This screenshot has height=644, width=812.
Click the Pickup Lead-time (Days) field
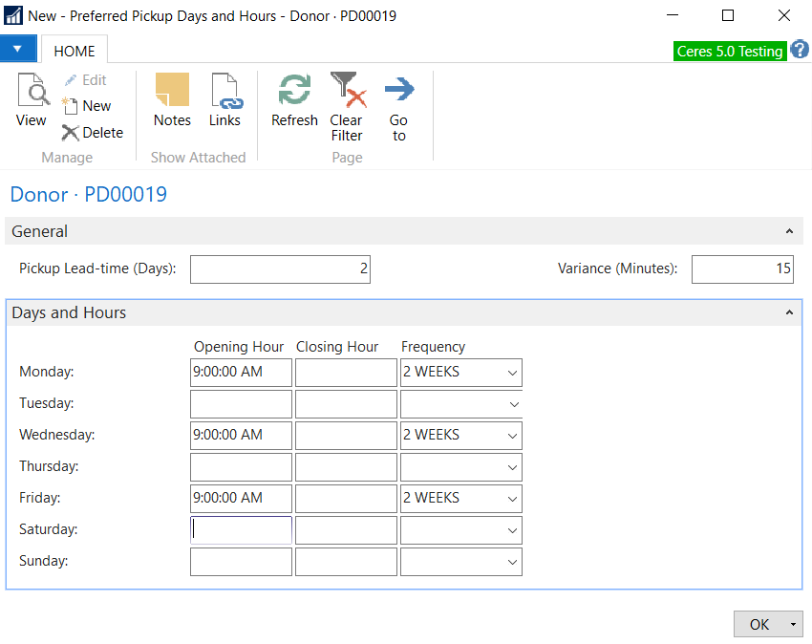280,269
